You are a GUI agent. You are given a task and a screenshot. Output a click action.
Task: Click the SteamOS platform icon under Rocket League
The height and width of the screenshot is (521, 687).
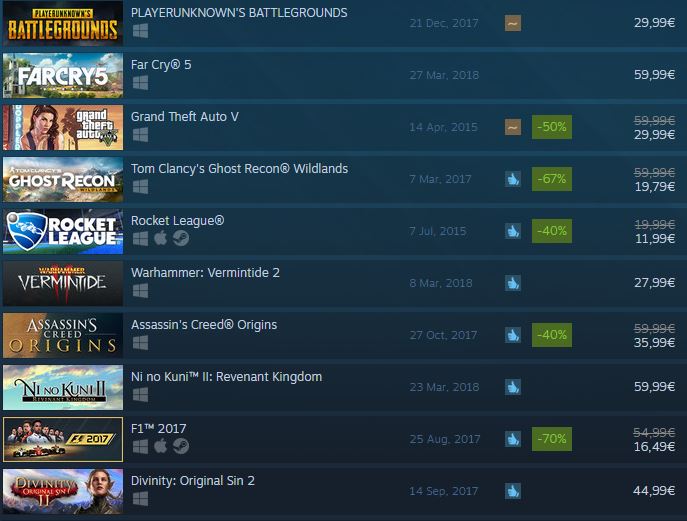[x=181, y=238]
